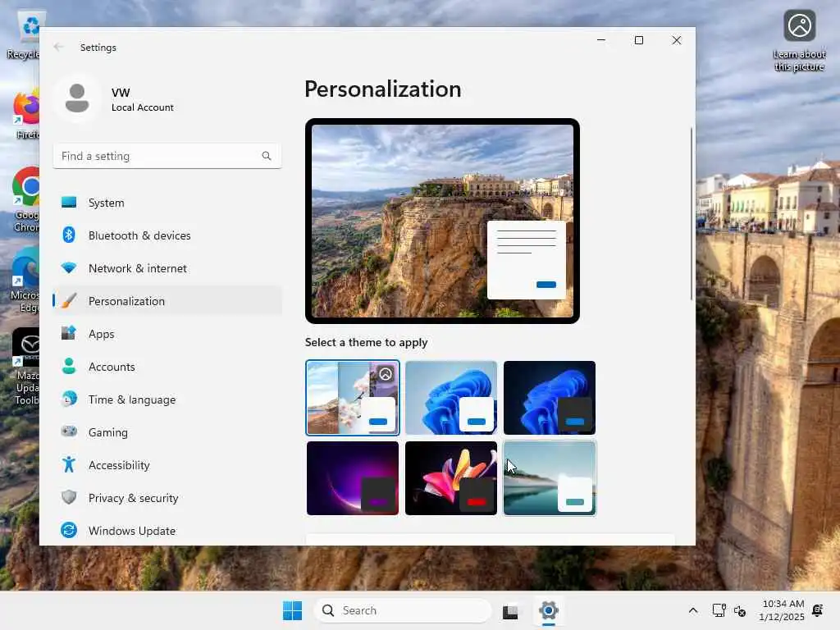This screenshot has width=840, height=630.
Task: Apply the Windows light bloom theme
Action: coord(451,398)
